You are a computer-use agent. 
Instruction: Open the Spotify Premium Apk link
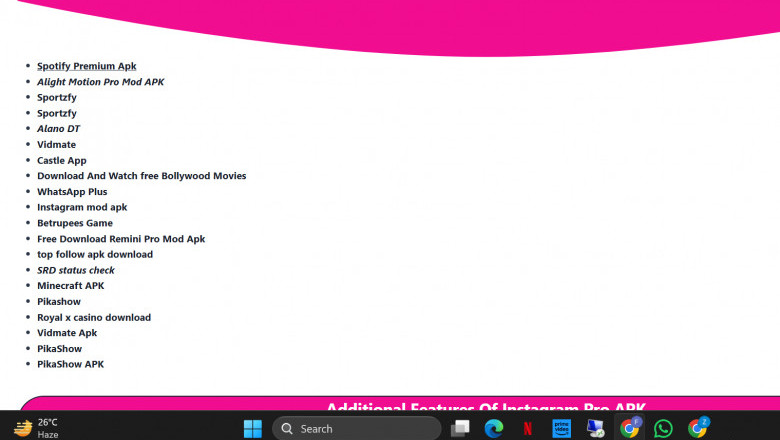pos(87,66)
